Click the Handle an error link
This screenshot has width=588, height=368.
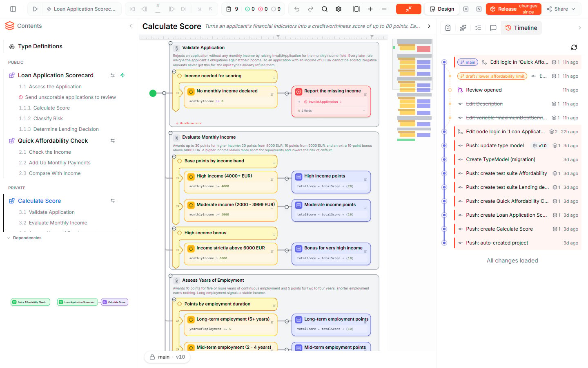pyautogui.click(x=189, y=123)
